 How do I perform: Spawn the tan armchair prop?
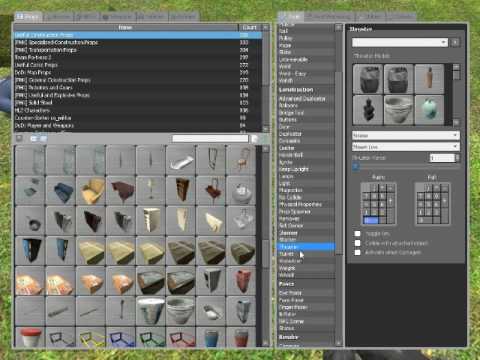coord(91,191)
